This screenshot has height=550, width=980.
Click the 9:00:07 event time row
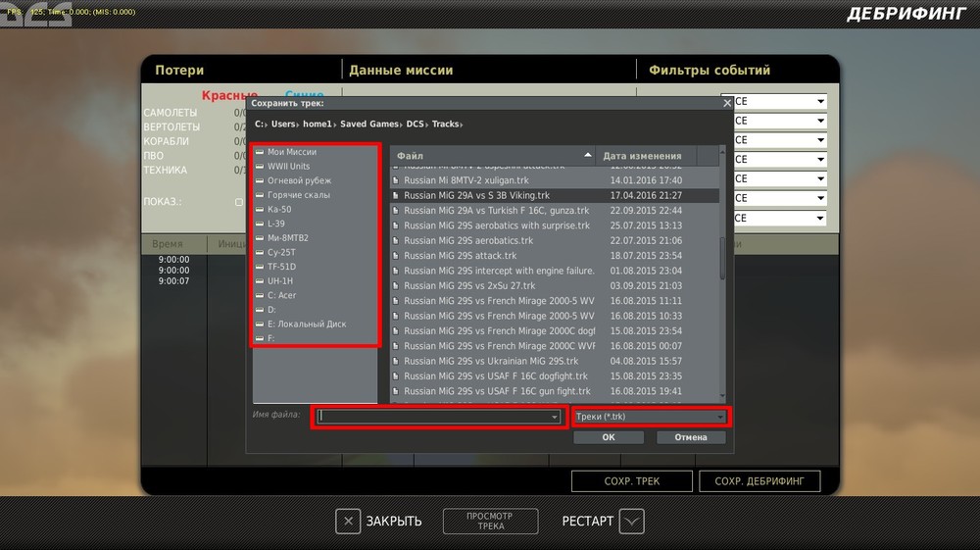click(173, 281)
